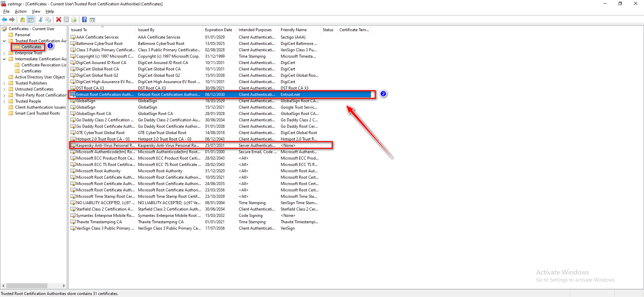The image size is (644, 297).
Task: Select Certificates under Trusted Root Certification Authorities
Action: [31, 47]
